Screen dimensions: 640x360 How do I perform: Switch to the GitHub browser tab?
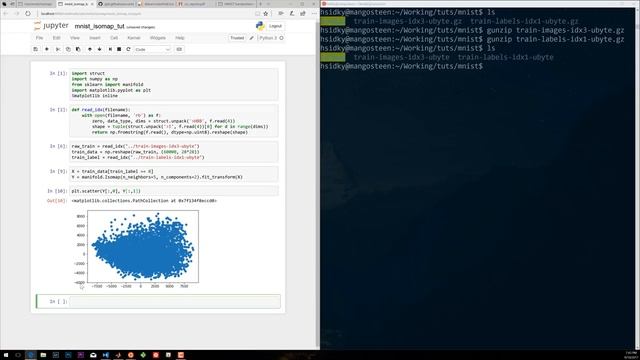pos(116,4)
